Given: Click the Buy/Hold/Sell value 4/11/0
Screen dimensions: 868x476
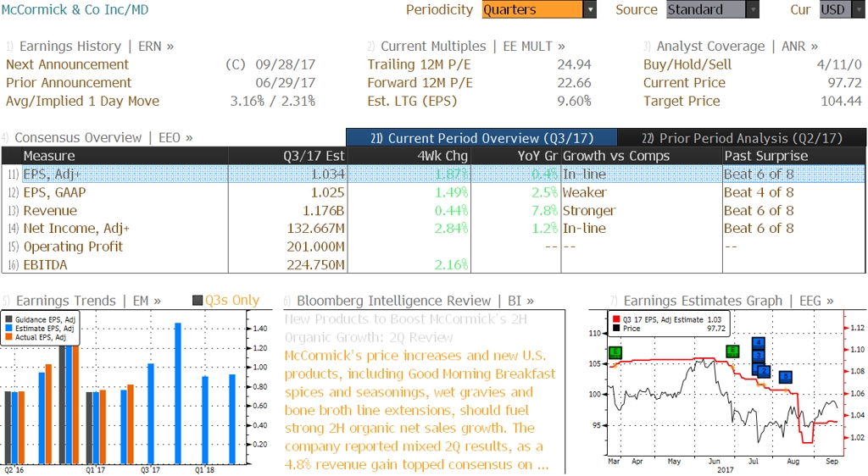Looking at the screenshot, I should 839,64.
